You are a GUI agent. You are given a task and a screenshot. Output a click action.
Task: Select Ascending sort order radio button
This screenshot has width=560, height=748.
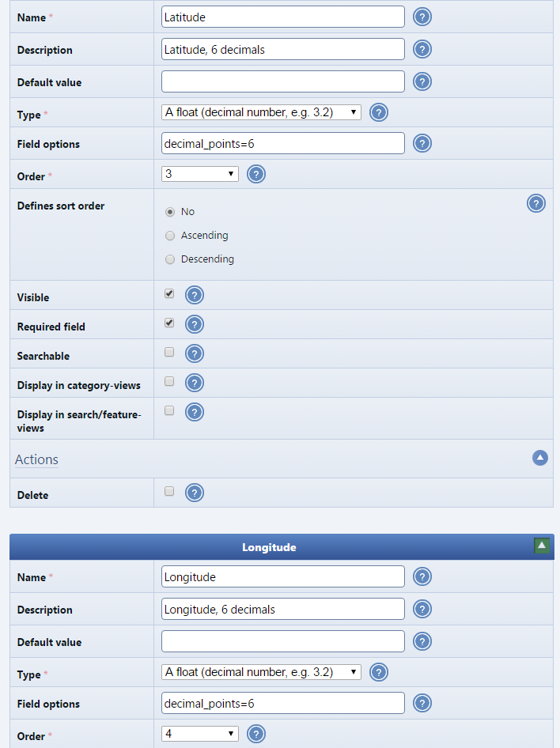[x=170, y=236]
